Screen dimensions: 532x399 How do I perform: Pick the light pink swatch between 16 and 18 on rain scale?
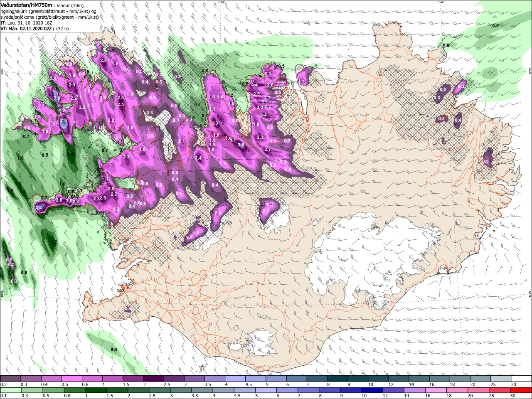click(x=436, y=390)
